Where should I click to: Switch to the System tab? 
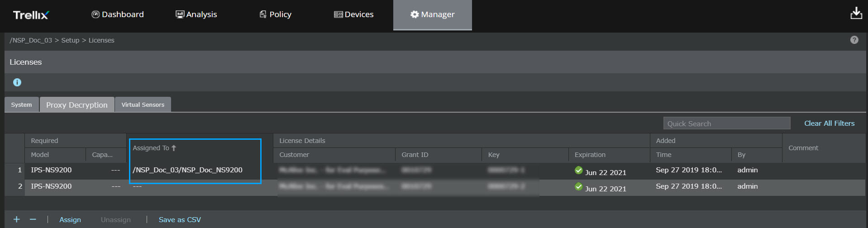(x=22, y=104)
